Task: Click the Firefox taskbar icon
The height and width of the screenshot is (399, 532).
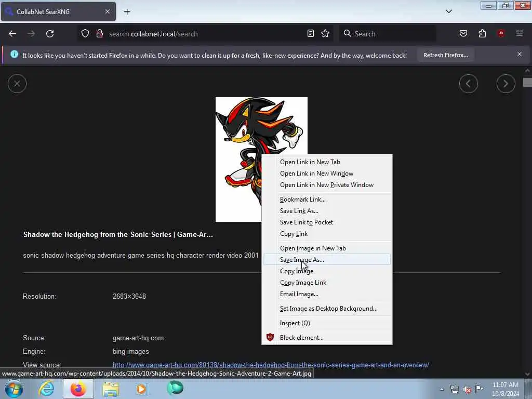Action: click(78, 389)
